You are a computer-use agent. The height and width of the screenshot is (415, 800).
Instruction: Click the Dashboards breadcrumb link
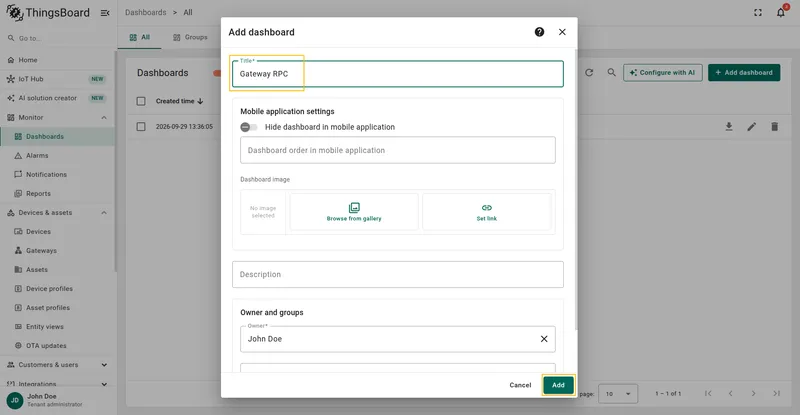pyautogui.click(x=145, y=12)
